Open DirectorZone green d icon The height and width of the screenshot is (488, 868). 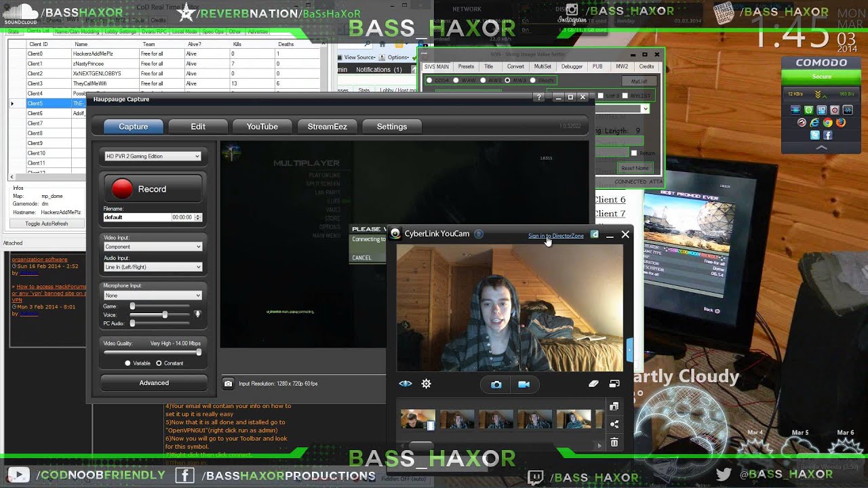595,235
